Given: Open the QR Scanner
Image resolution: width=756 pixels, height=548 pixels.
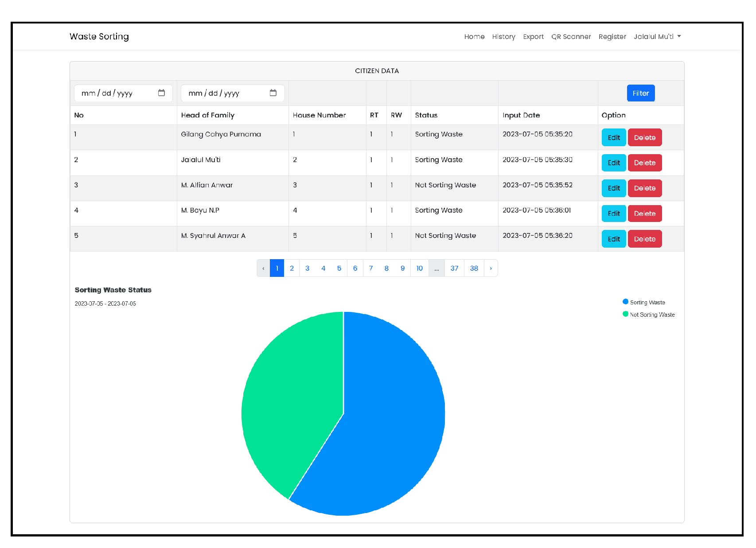Looking at the screenshot, I should click(571, 36).
